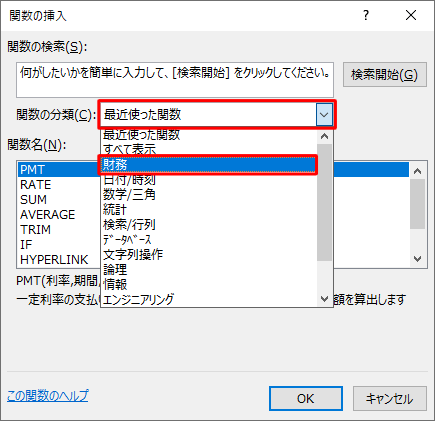
Task: Click the category dropdown list scrollbar thumb
Action: (324, 202)
